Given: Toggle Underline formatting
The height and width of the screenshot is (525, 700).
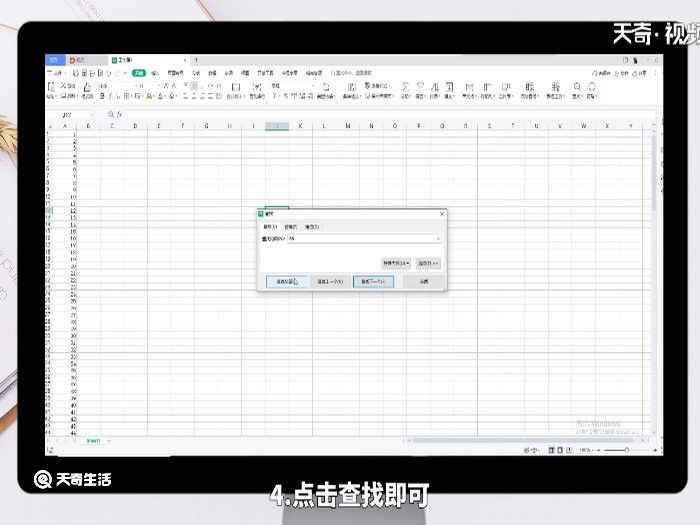Looking at the screenshot, I should tap(118, 96).
